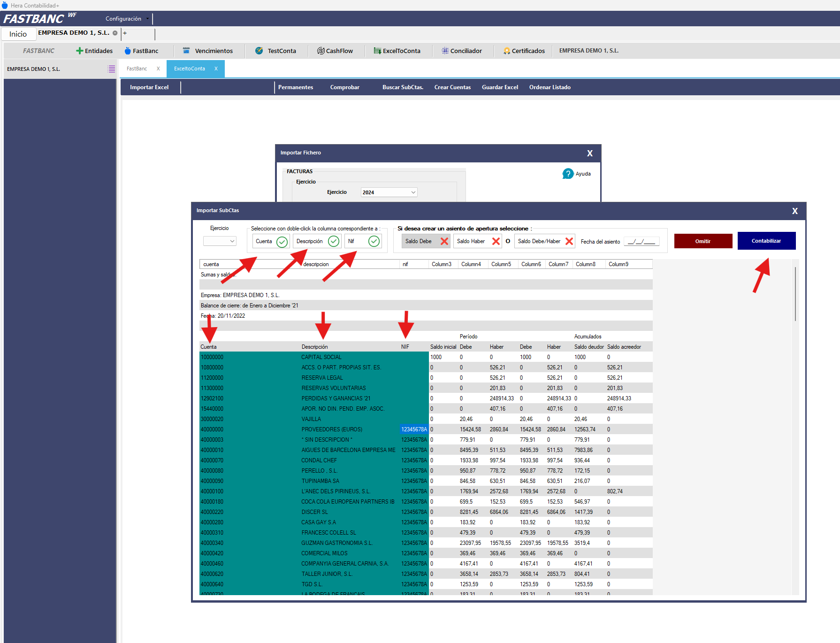Image resolution: width=840 pixels, height=643 pixels.
Task: Toggle the Saldo Debe option
Action: point(426,241)
